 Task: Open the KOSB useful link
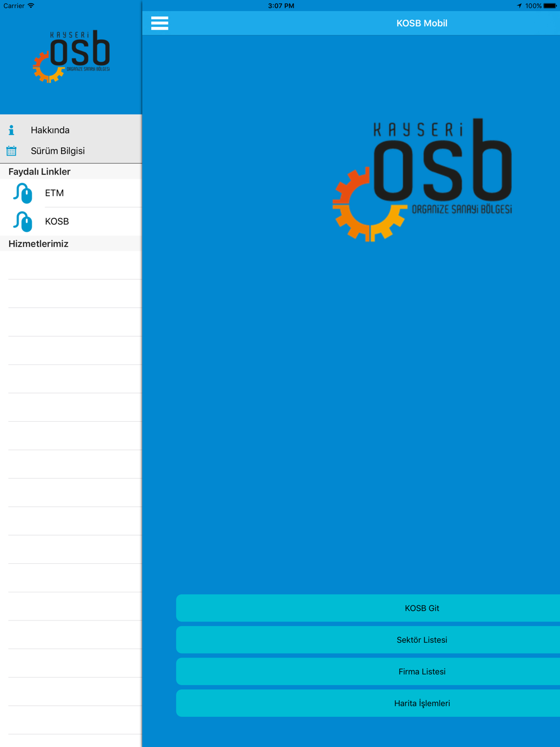pyautogui.click(x=71, y=222)
